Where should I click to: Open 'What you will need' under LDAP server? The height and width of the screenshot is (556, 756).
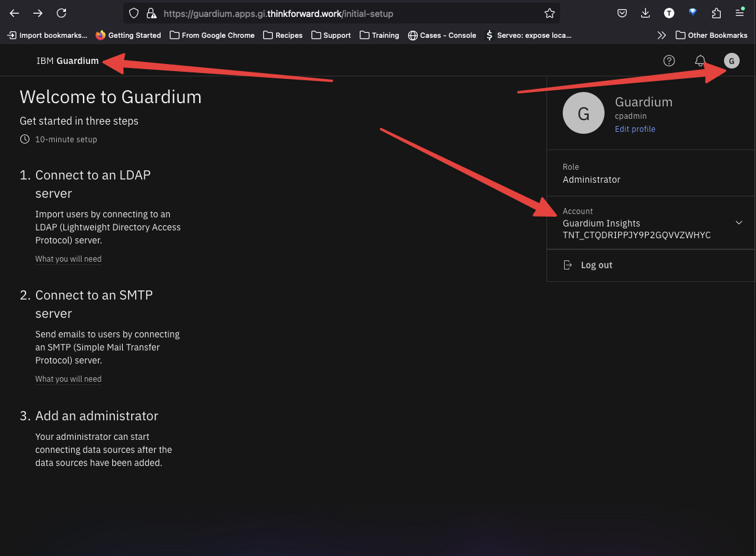[69, 259]
